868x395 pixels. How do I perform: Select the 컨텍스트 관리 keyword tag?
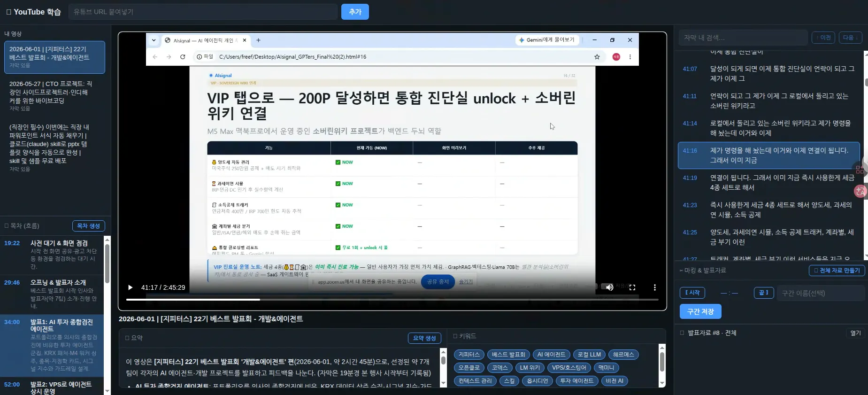(x=475, y=381)
